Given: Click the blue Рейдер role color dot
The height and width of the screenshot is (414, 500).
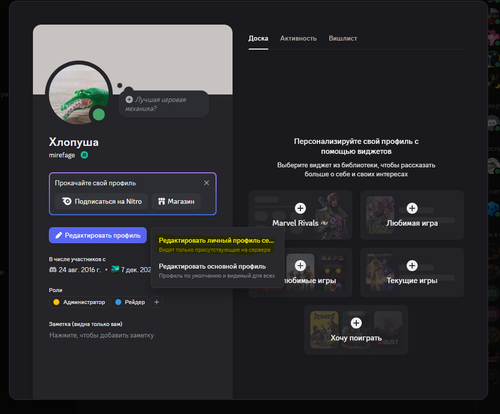Looking at the screenshot, I should pyautogui.click(x=118, y=302).
